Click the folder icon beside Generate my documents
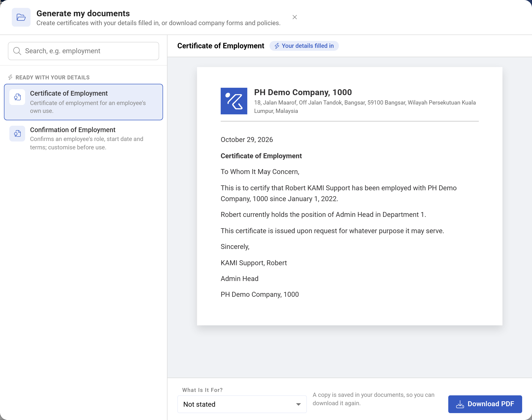Screen dimensions: 532x420 [x=21, y=17]
